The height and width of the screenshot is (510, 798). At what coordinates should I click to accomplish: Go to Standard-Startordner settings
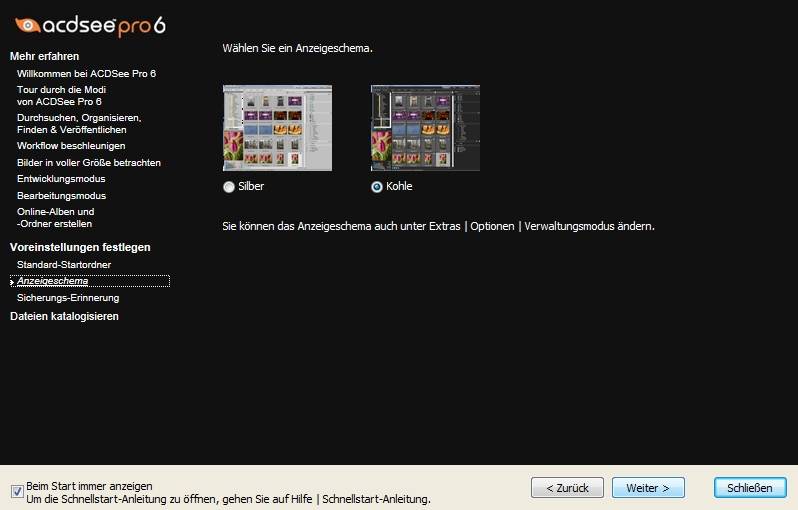coord(64,265)
